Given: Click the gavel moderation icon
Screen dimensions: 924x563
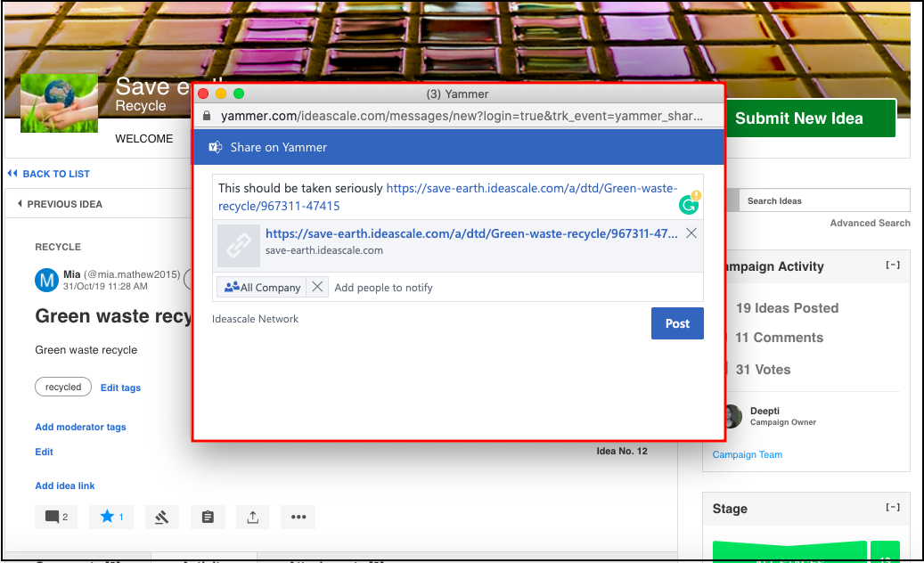Looking at the screenshot, I should (162, 517).
